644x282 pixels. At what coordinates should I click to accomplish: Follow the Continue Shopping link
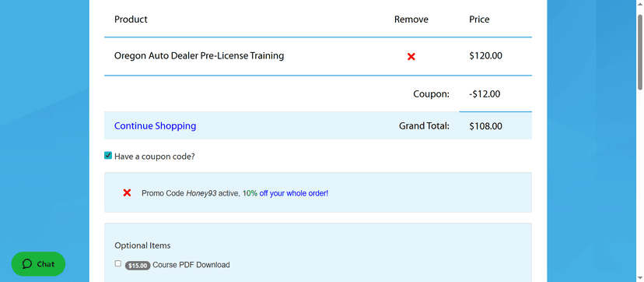pos(156,125)
